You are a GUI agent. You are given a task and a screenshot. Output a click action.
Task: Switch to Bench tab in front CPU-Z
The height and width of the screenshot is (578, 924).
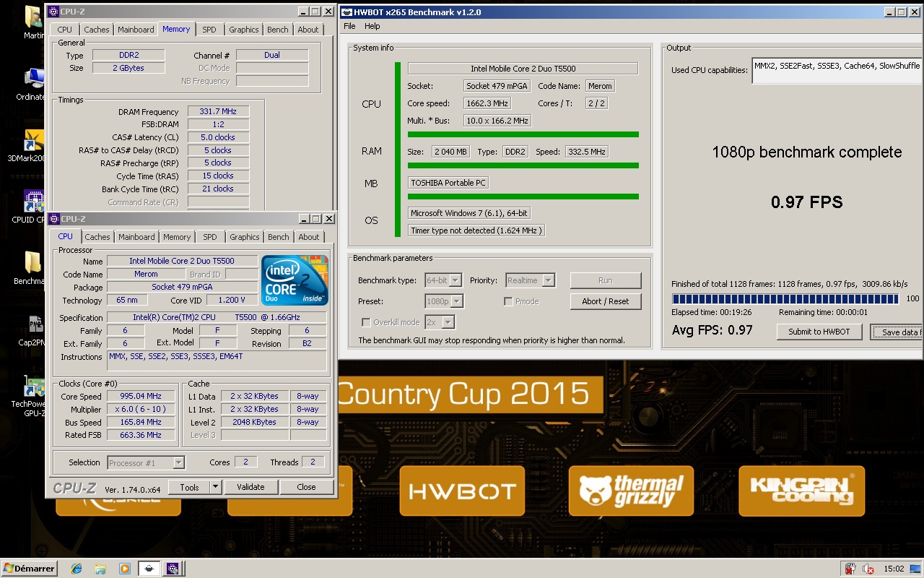click(279, 237)
